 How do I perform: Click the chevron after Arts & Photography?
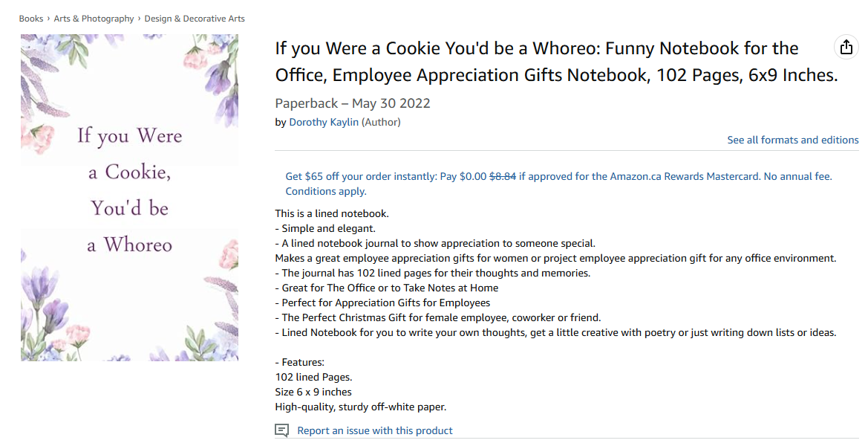pyautogui.click(x=140, y=19)
